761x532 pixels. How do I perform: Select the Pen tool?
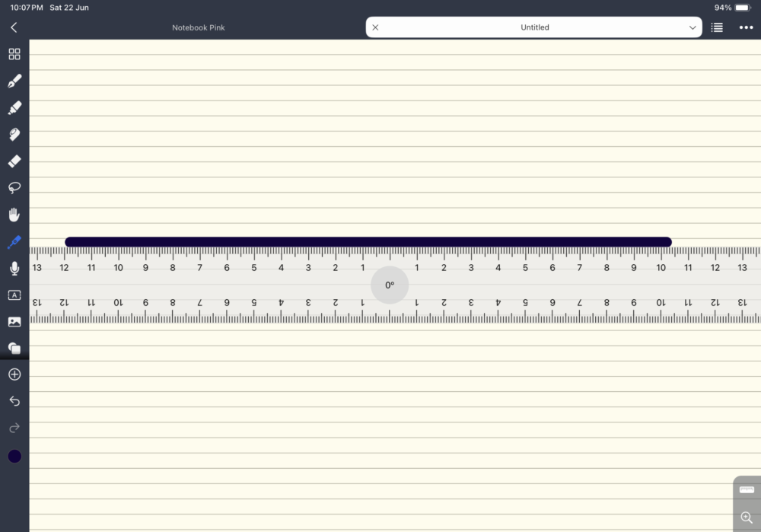pos(14,81)
